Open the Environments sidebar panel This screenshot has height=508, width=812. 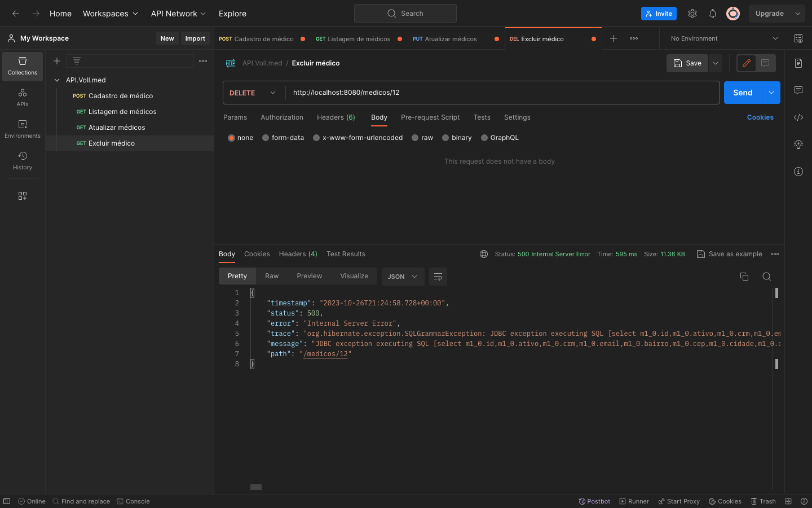click(x=23, y=129)
